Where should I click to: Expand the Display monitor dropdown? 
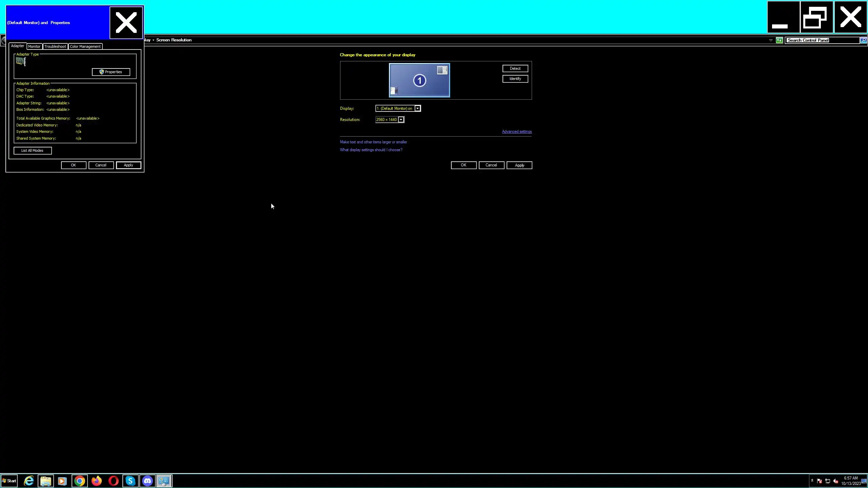pyautogui.click(x=417, y=108)
